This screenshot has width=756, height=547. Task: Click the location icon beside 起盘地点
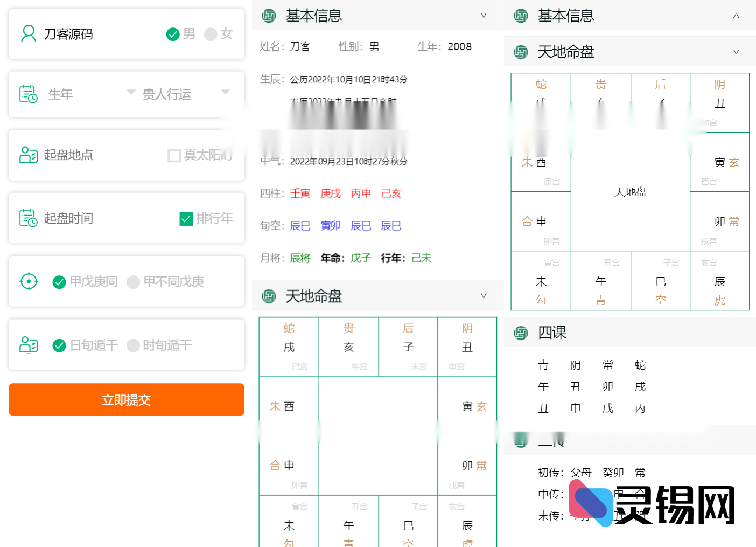[x=28, y=155]
